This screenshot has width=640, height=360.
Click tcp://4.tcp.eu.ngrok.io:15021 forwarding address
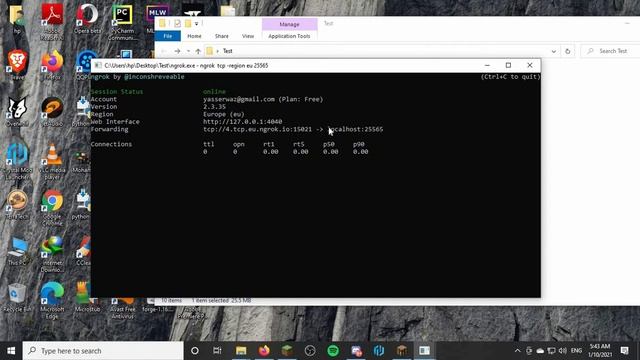pyautogui.click(x=258, y=129)
